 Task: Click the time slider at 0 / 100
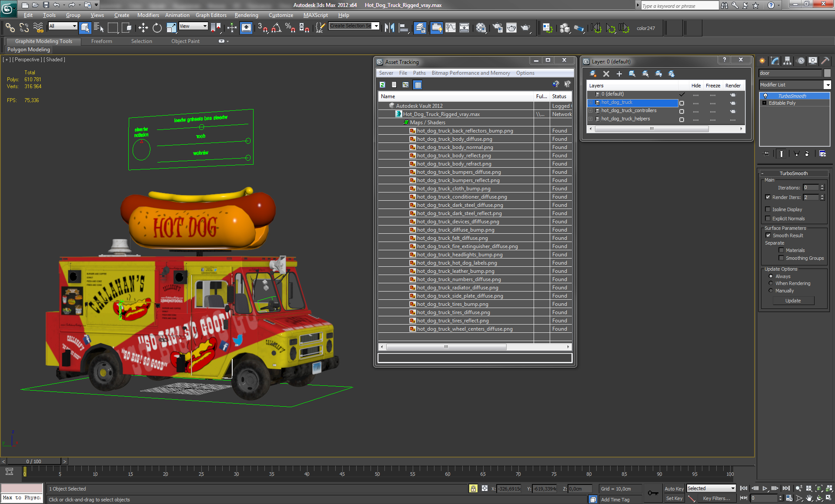click(x=33, y=461)
